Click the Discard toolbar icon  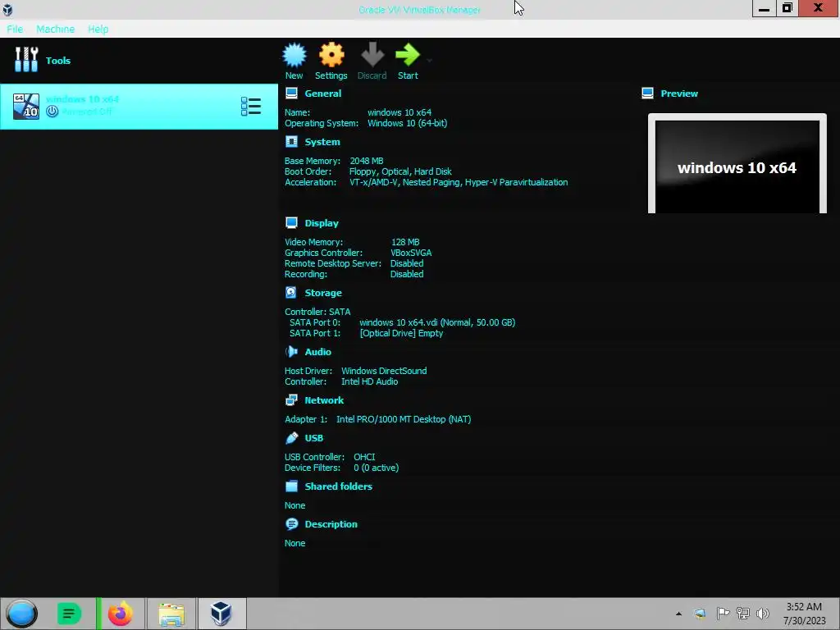(x=372, y=55)
